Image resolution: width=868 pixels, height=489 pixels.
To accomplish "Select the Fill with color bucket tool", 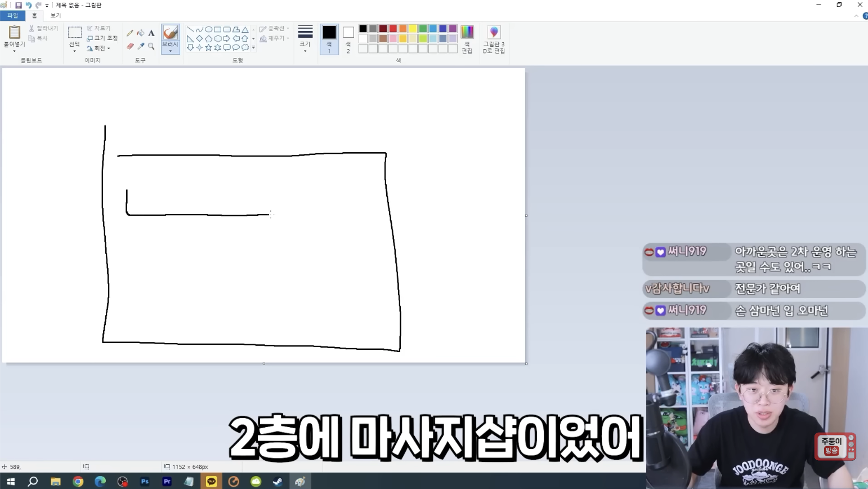I will pos(141,33).
